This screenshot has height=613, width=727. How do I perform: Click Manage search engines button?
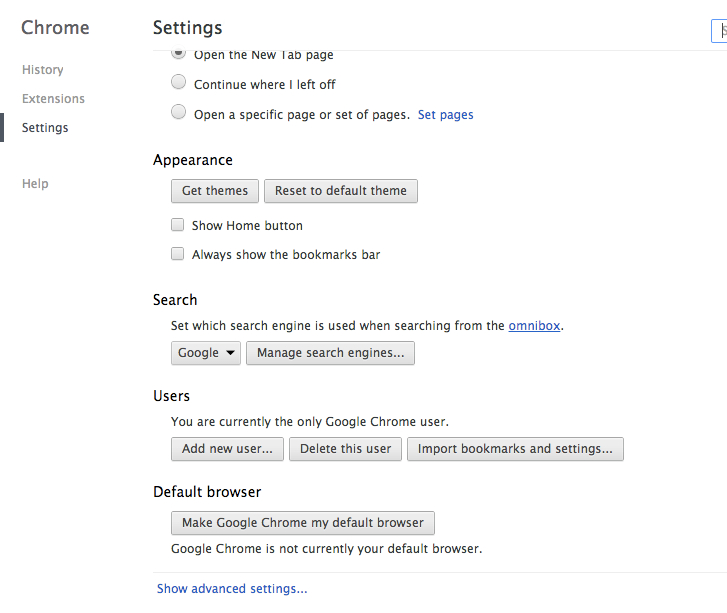(330, 353)
